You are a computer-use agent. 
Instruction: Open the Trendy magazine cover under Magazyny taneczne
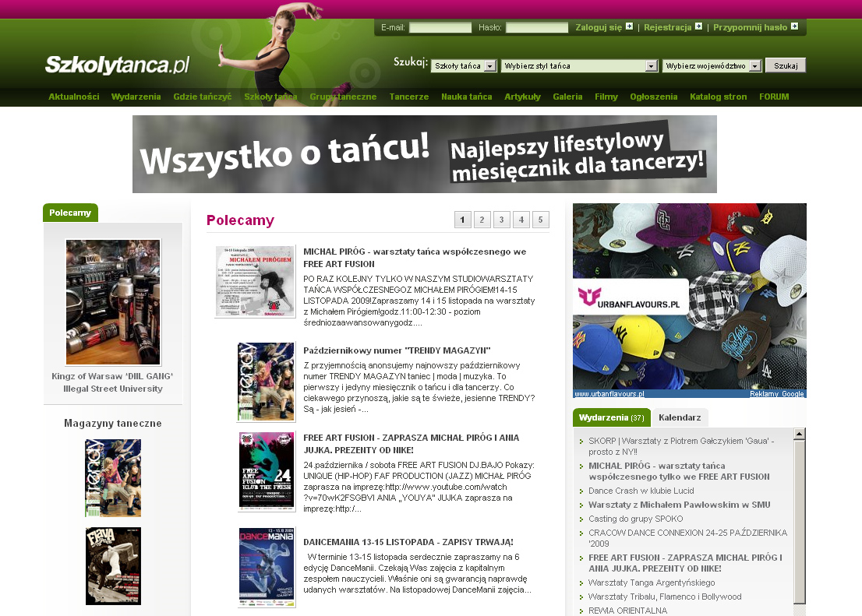pyautogui.click(x=113, y=478)
